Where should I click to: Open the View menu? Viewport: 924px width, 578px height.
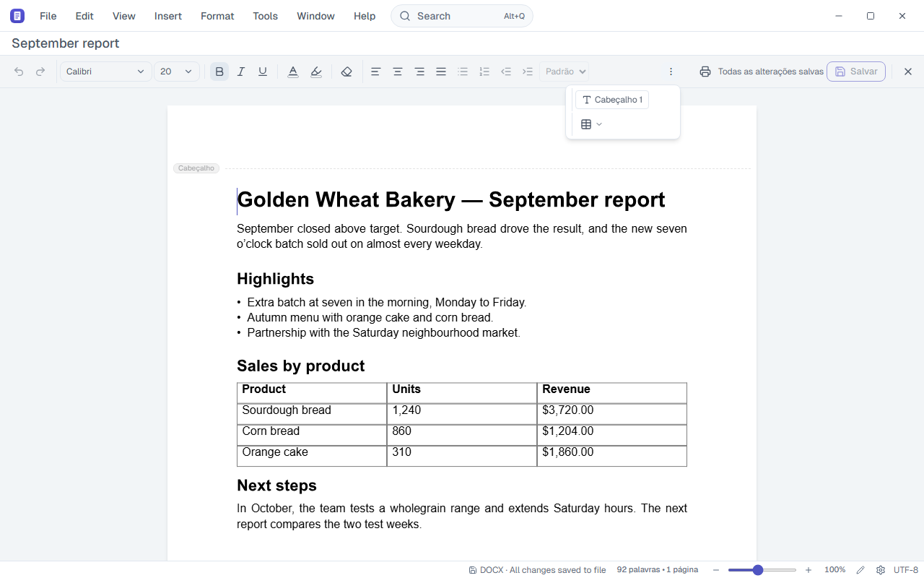click(x=124, y=16)
